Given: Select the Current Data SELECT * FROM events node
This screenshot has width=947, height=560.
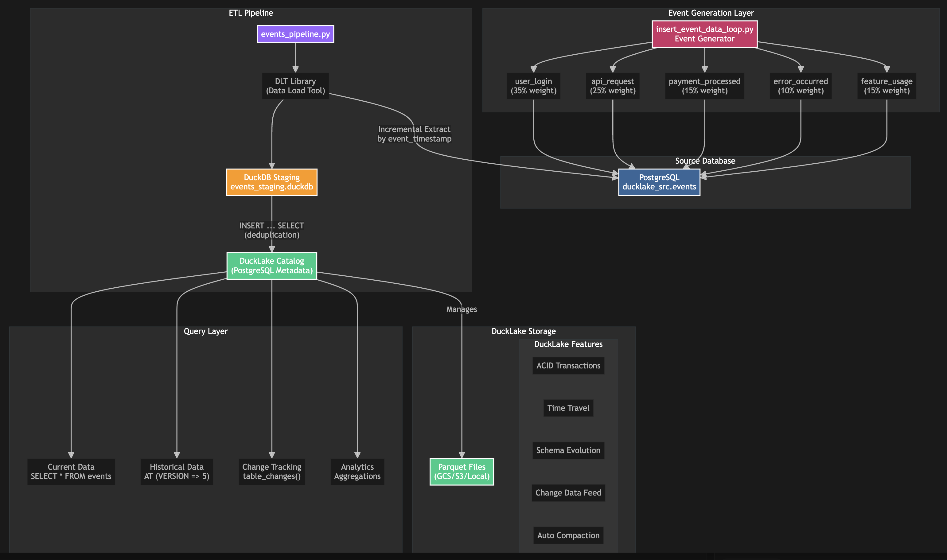Looking at the screenshot, I should point(71,472).
